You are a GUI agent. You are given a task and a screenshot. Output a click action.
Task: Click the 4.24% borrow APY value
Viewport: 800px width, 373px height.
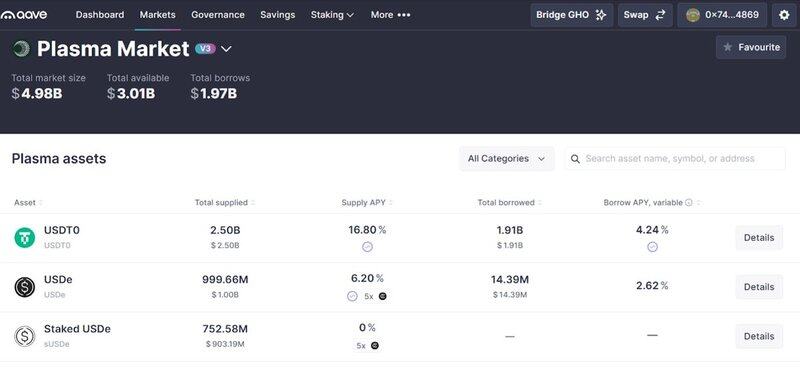pyautogui.click(x=652, y=230)
